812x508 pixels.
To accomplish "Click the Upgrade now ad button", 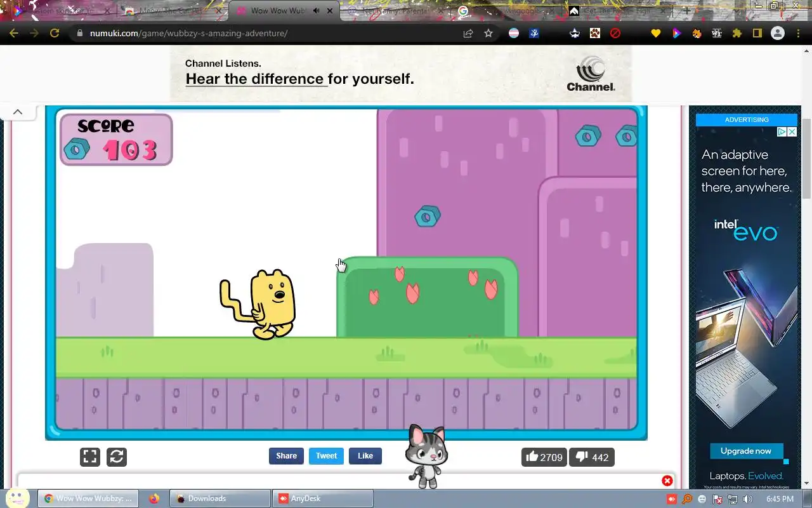I will point(746,451).
